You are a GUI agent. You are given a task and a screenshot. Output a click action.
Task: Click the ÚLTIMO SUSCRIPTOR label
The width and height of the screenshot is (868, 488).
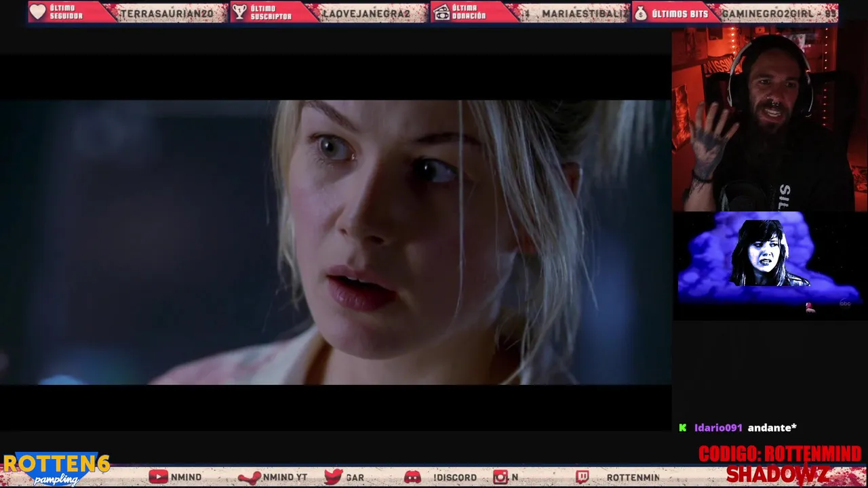click(271, 12)
